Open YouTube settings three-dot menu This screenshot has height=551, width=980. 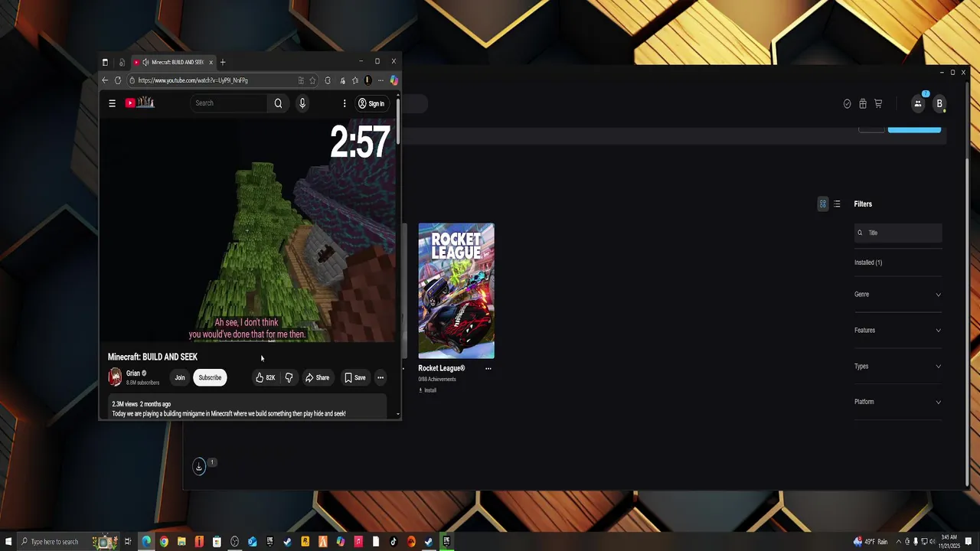345,103
